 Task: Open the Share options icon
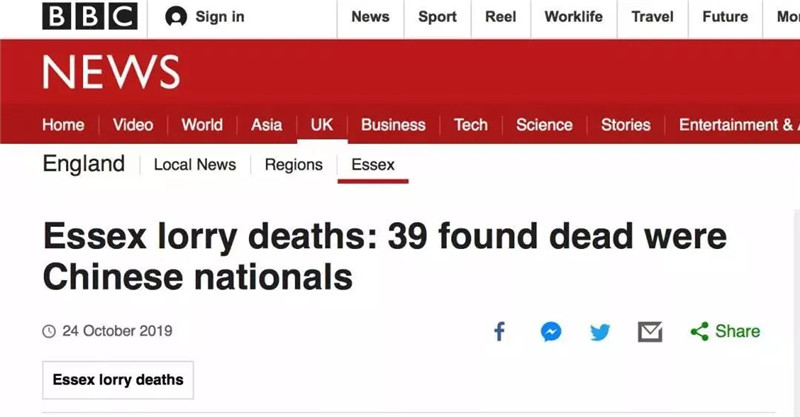pyautogui.click(x=700, y=331)
